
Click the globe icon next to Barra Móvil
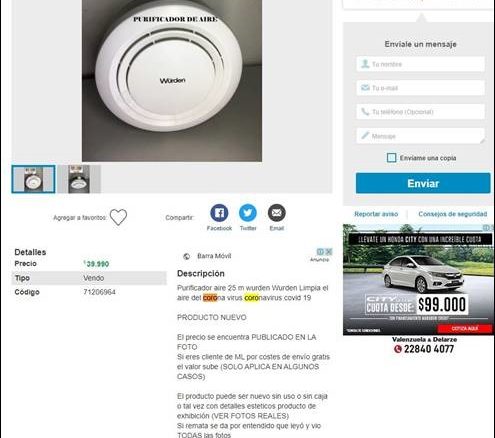[x=187, y=256]
